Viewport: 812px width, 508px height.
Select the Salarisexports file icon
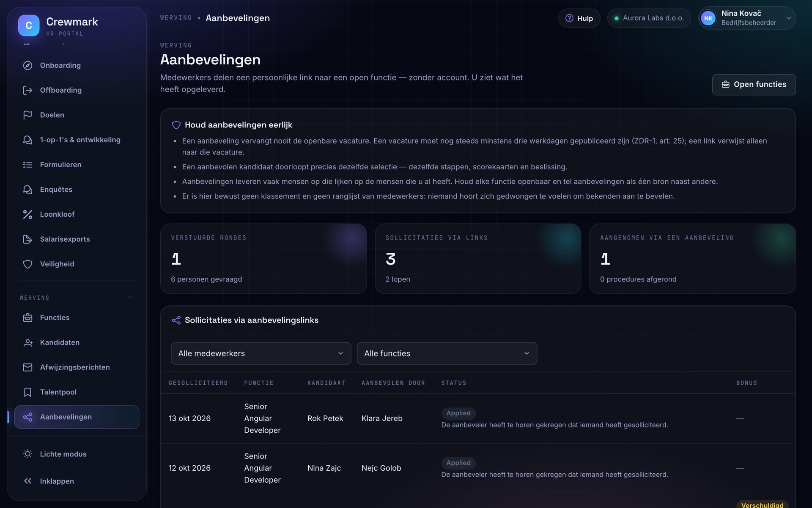(27, 239)
